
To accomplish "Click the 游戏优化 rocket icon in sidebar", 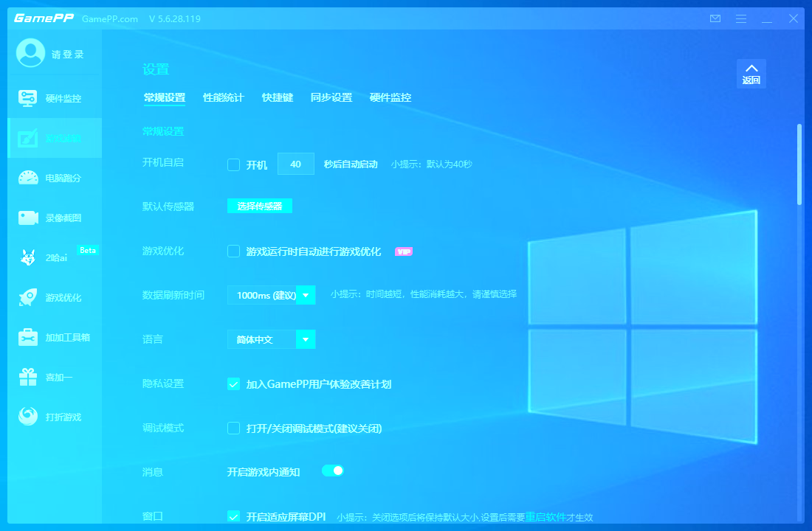I will 28,297.
